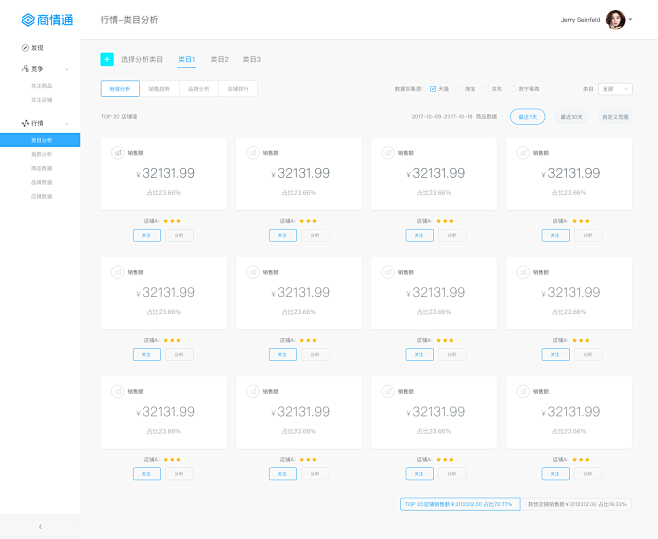Switch to the 类目2 tab
The height and width of the screenshot is (539, 658).
click(x=219, y=60)
